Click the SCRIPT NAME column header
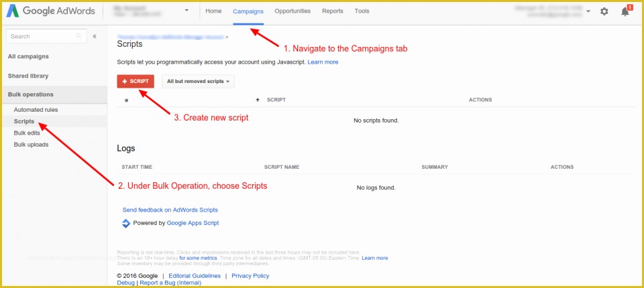This screenshot has height=288, width=644. pos(282,167)
